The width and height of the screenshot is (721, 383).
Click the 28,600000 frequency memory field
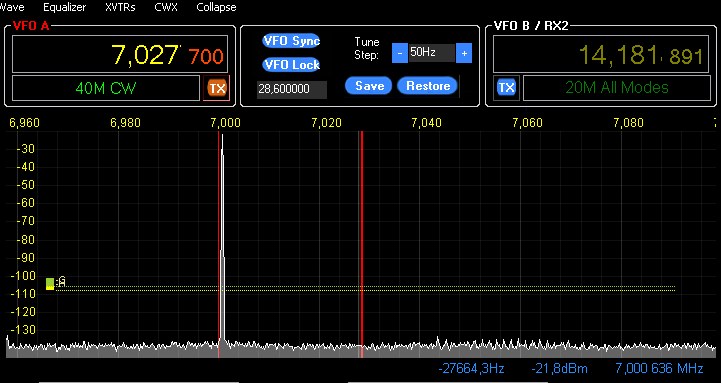pyautogui.click(x=292, y=90)
